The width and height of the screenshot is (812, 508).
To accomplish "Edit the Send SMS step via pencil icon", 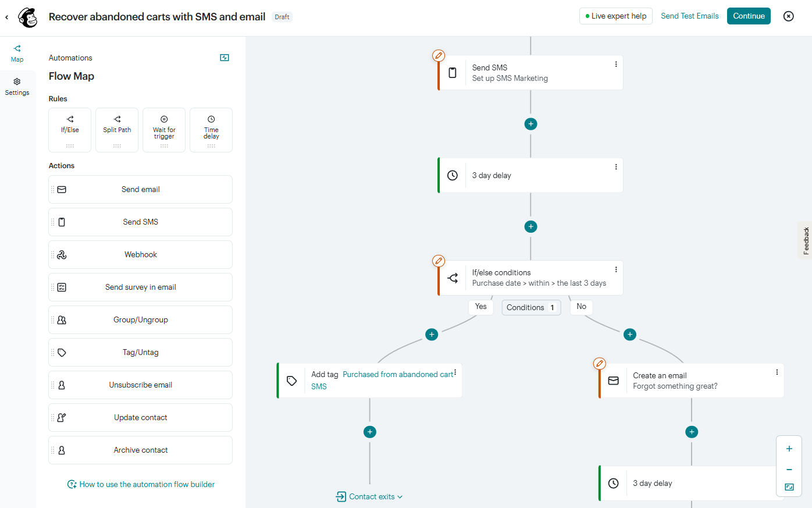I will [x=438, y=55].
